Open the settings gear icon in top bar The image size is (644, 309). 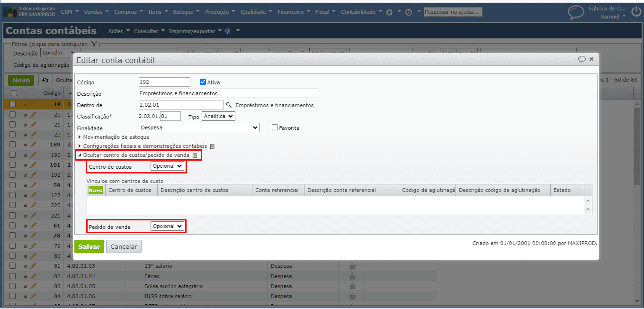pyautogui.click(x=389, y=12)
